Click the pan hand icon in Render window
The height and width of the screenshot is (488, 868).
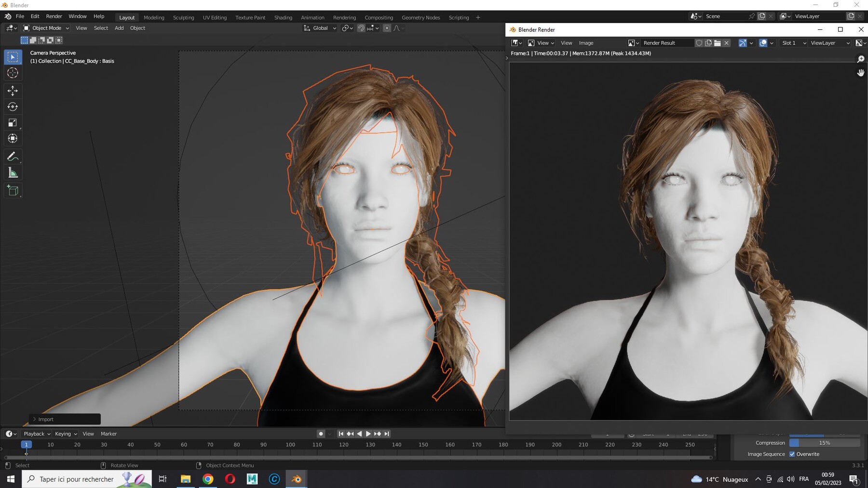(x=861, y=73)
